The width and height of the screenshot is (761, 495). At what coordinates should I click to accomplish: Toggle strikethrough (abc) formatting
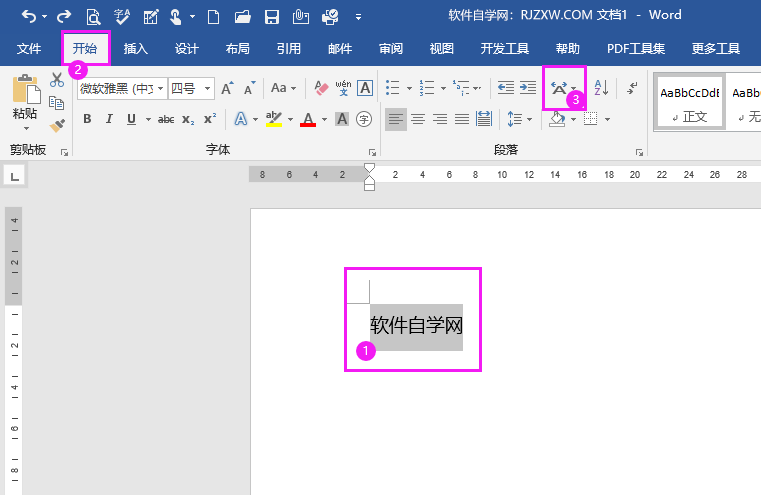click(165, 119)
